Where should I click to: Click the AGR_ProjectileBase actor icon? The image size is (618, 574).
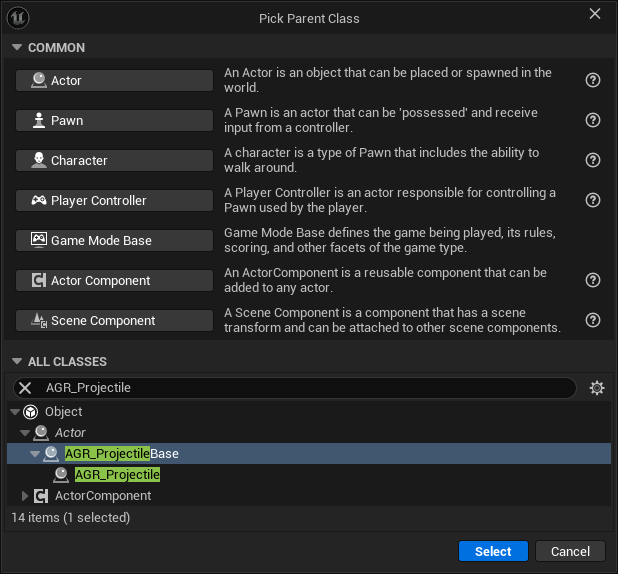click(51, 454)
